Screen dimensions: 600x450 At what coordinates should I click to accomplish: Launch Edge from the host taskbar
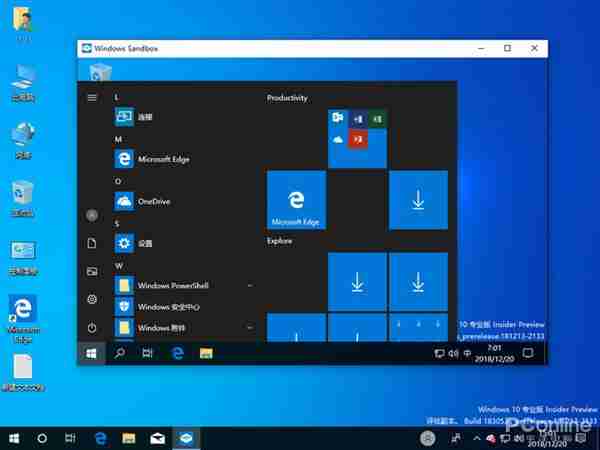[101, 439]
